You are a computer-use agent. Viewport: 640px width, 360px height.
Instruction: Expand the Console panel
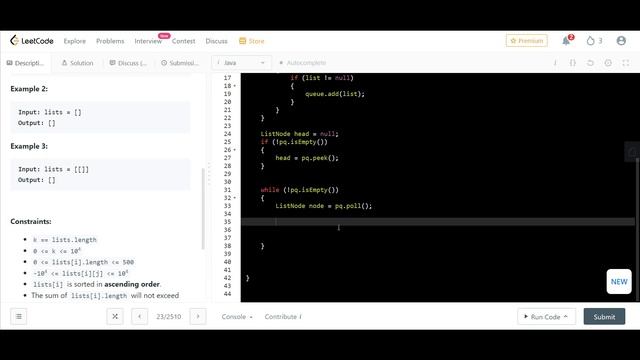click(237, 316)
